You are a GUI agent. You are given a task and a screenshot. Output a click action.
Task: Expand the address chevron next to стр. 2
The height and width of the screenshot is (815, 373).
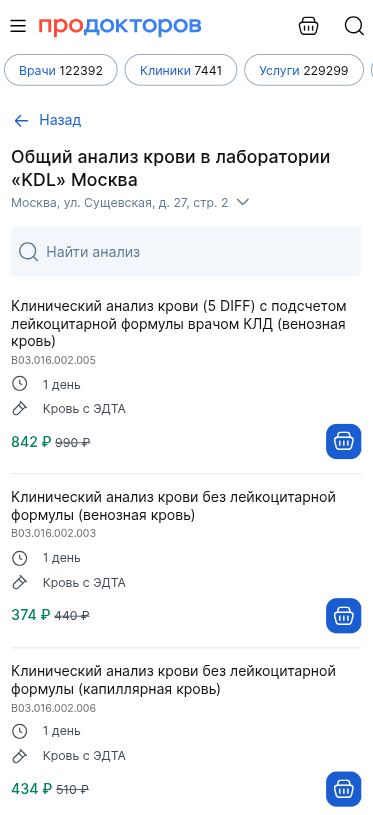[x=243, y=202]
